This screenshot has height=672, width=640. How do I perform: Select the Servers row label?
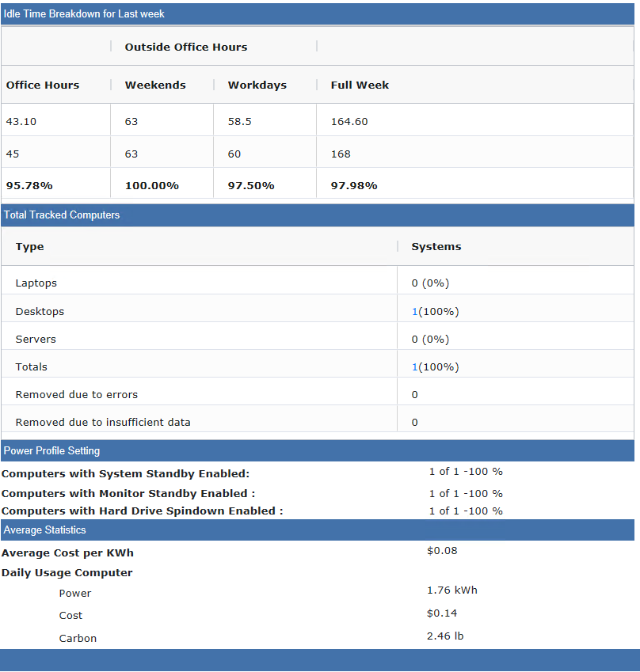point(36,339)
